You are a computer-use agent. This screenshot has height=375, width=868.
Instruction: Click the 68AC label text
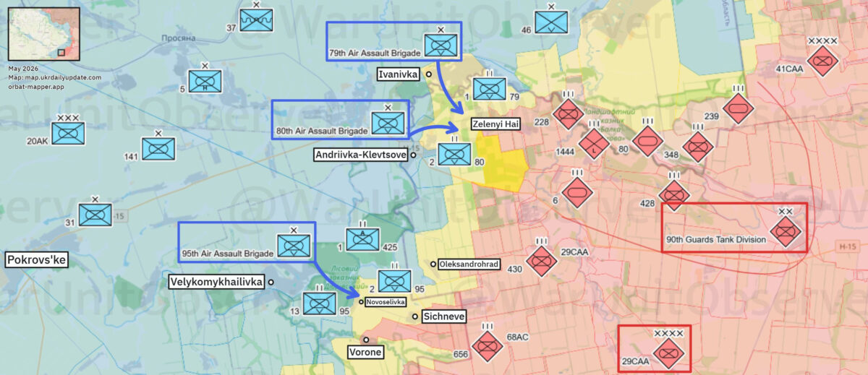[518, 337]
